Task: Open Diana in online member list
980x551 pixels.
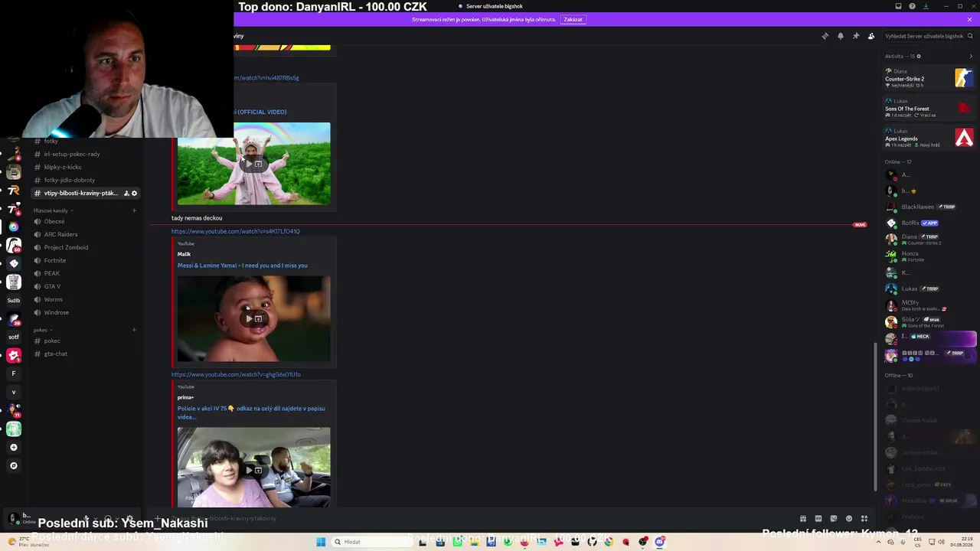Action: click(x=929, y=240)
